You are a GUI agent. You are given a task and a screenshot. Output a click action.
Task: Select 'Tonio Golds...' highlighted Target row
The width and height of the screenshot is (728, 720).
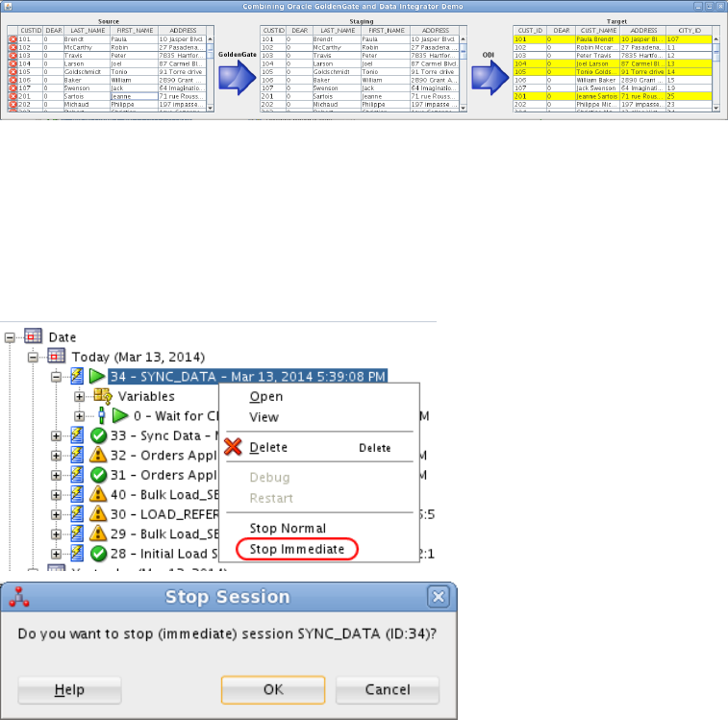(613, 72)
